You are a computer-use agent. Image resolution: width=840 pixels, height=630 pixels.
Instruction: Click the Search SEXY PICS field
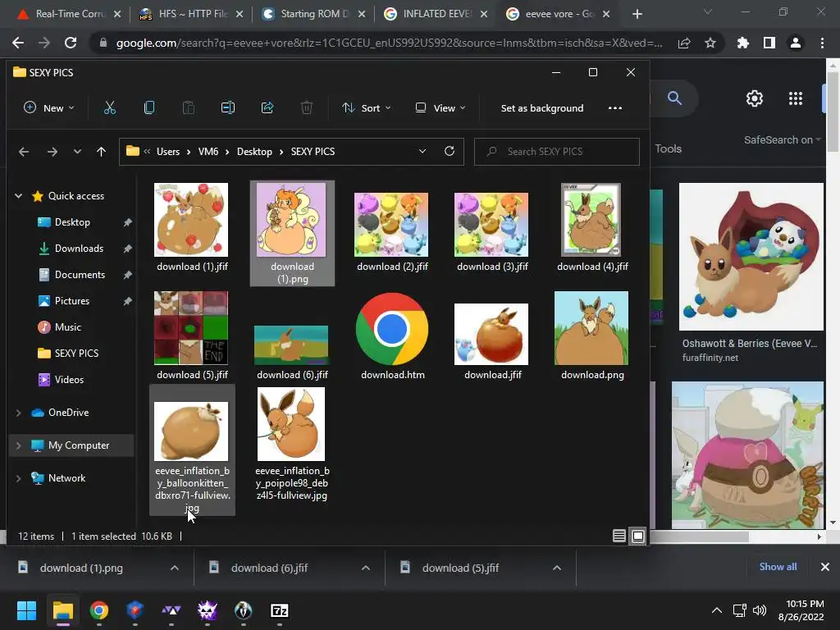[557, 152]
